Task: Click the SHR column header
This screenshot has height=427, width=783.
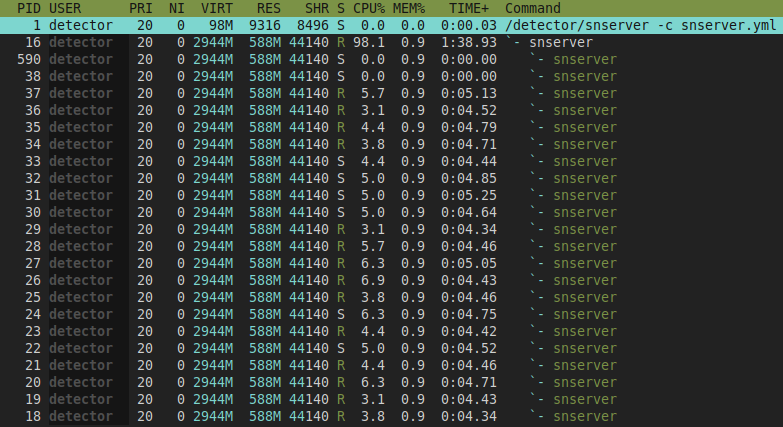Action: (x=317, y=8)
